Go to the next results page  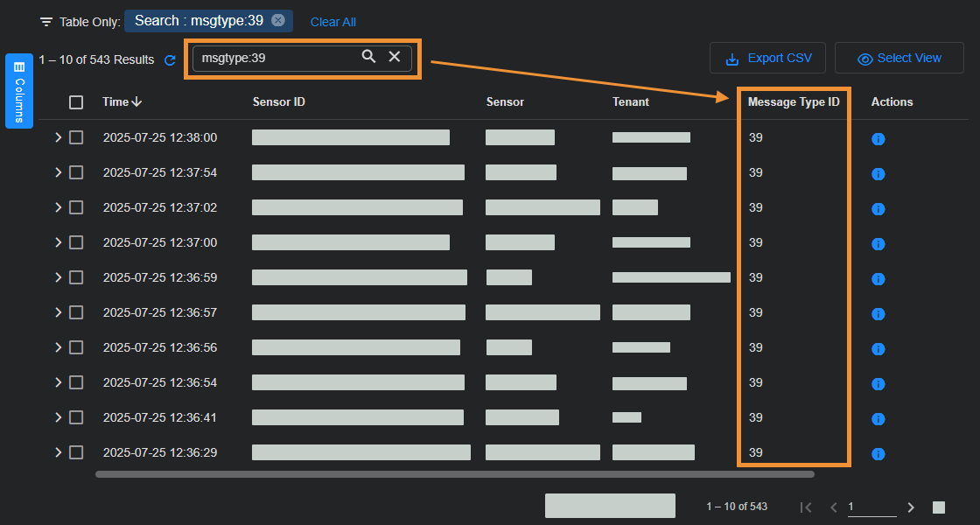pos(911,507)
